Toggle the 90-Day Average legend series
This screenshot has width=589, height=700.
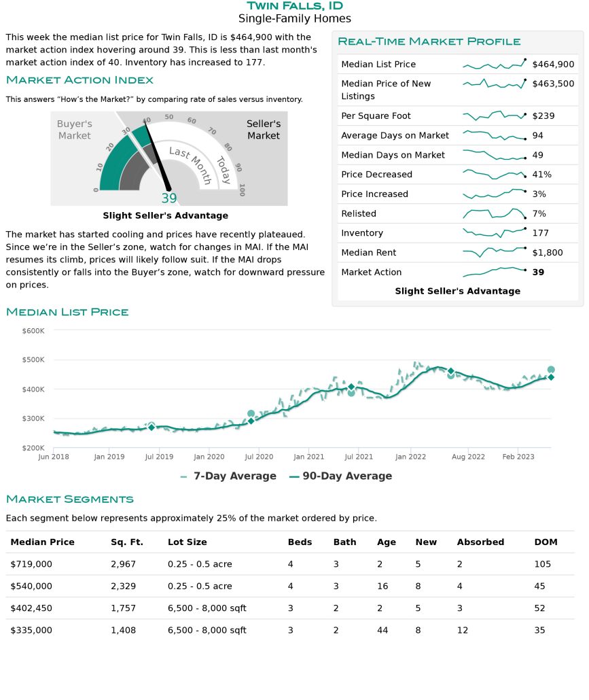point(340,476)
